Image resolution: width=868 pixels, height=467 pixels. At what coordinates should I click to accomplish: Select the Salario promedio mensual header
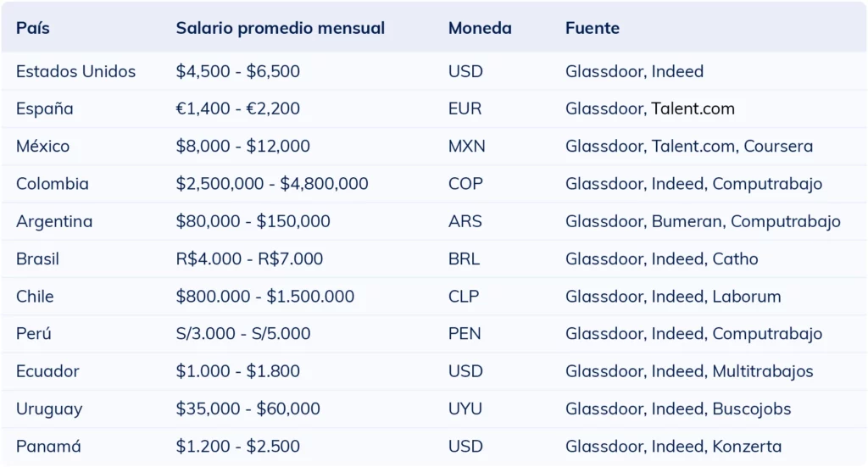(280, 28)
